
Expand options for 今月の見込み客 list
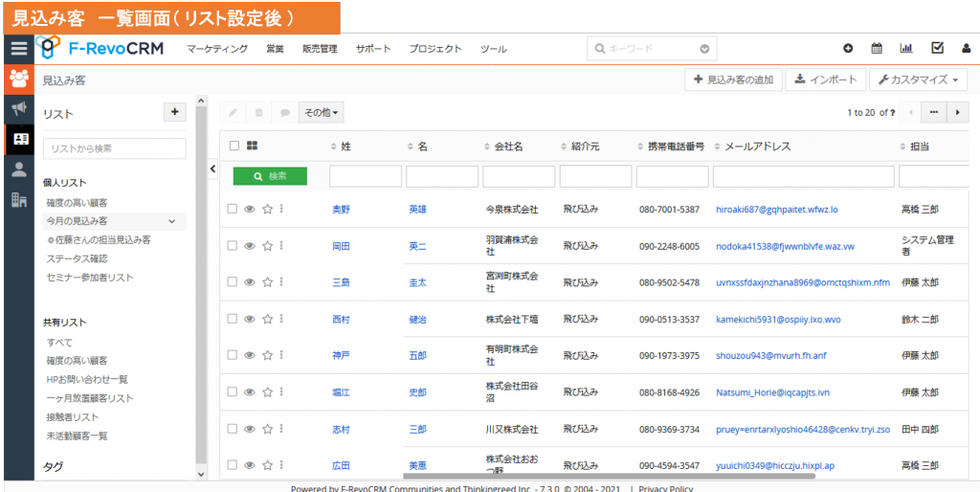[x=172, y=221]
